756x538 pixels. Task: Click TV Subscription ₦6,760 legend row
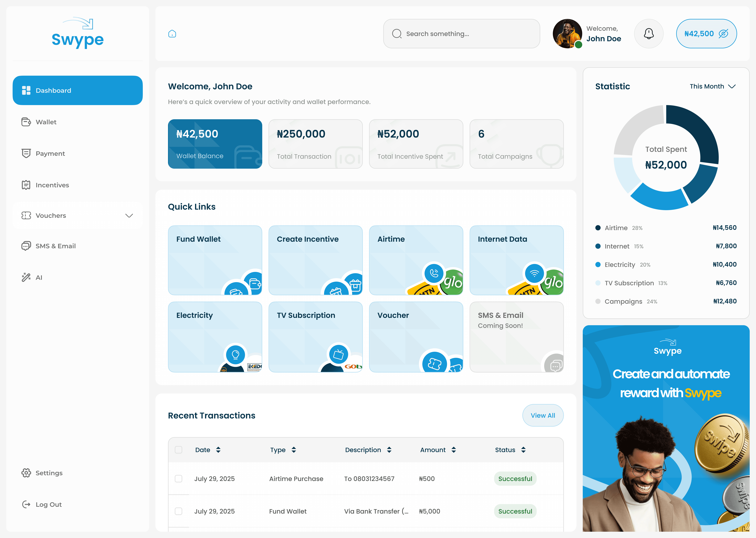click(x=666, y=283)
